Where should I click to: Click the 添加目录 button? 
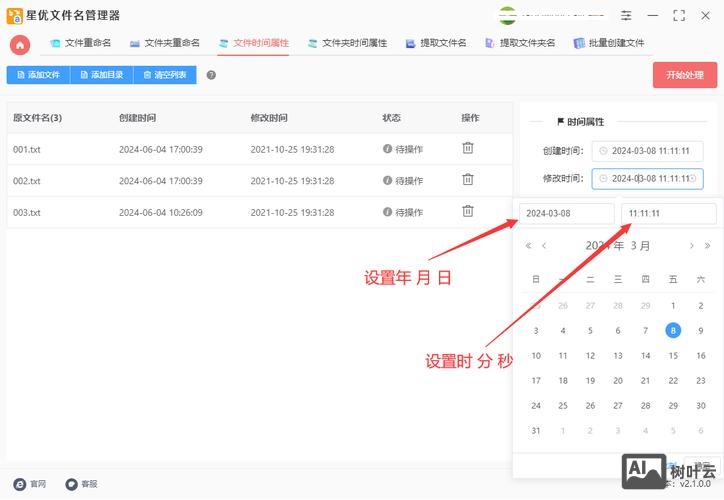[102, 75]
